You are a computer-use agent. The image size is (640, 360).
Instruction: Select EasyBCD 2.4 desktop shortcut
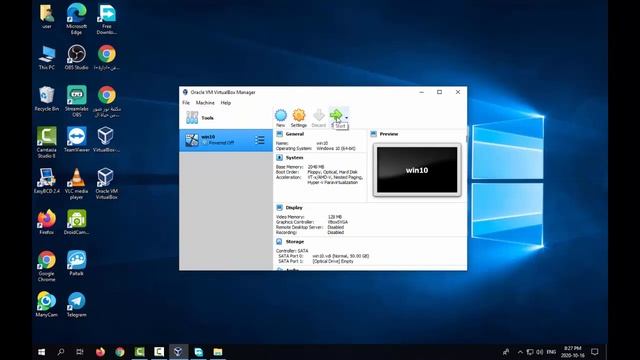(47, 180)
